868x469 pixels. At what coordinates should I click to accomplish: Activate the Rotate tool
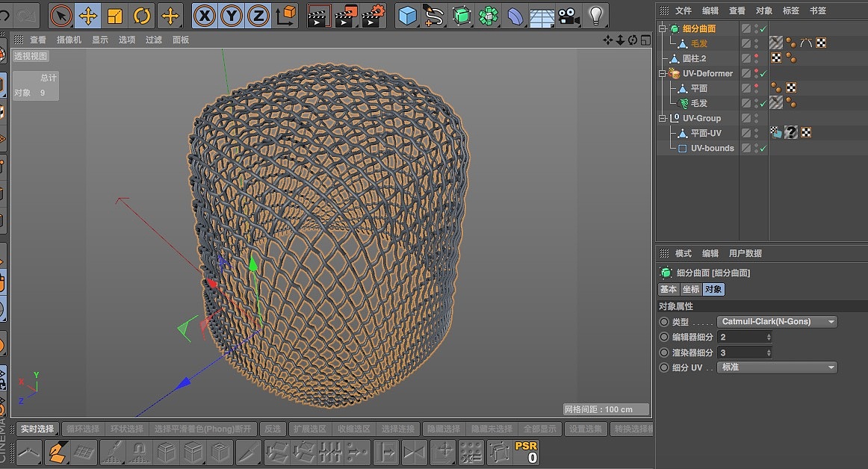pos(142,16)
